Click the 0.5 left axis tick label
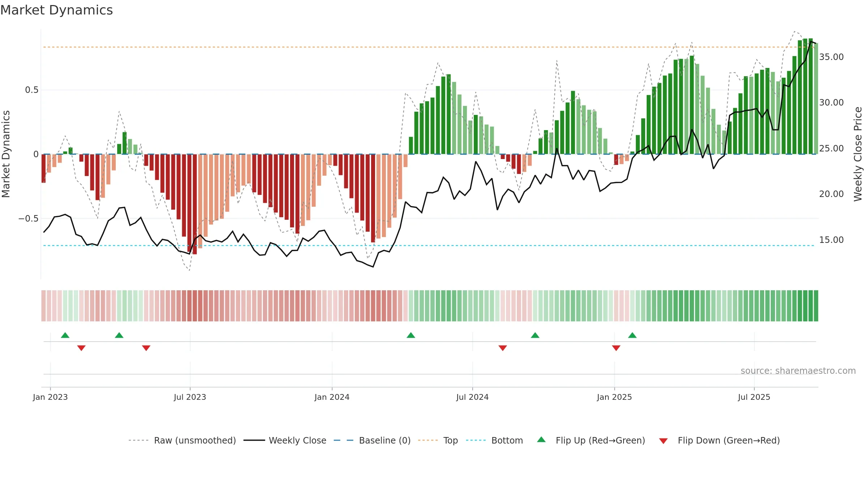Image resolution: width=868 pixels, height=488 pixels. (32, 90)
